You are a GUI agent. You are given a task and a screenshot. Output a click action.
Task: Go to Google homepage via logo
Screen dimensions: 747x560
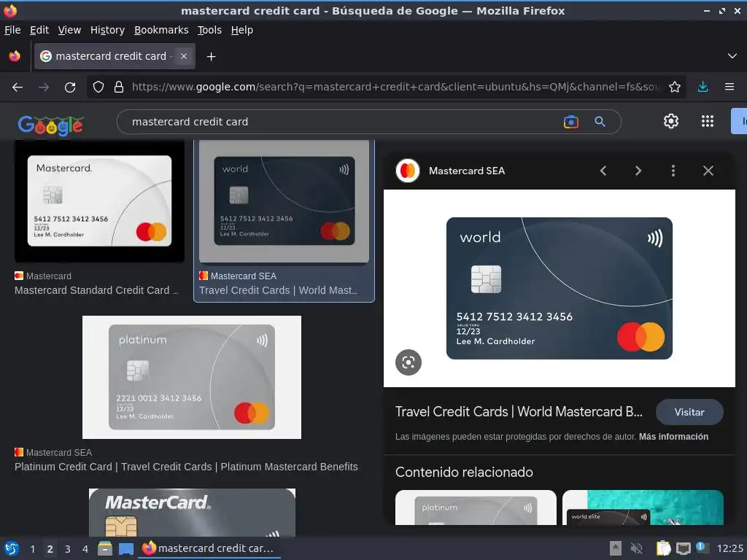50,125
